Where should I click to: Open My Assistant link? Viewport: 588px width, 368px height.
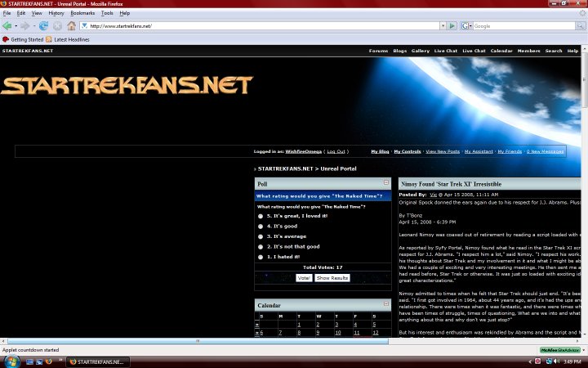click(479, 151)
